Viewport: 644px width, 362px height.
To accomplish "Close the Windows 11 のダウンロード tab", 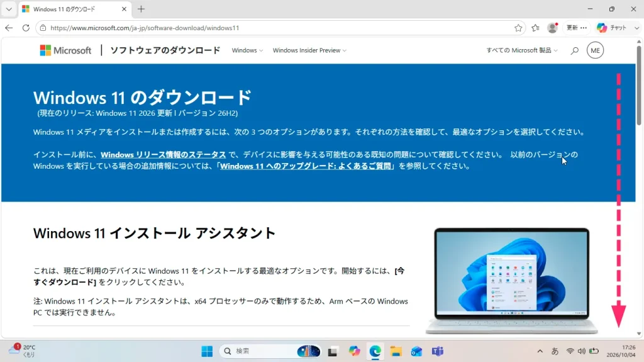I will [x=124, y=9].
